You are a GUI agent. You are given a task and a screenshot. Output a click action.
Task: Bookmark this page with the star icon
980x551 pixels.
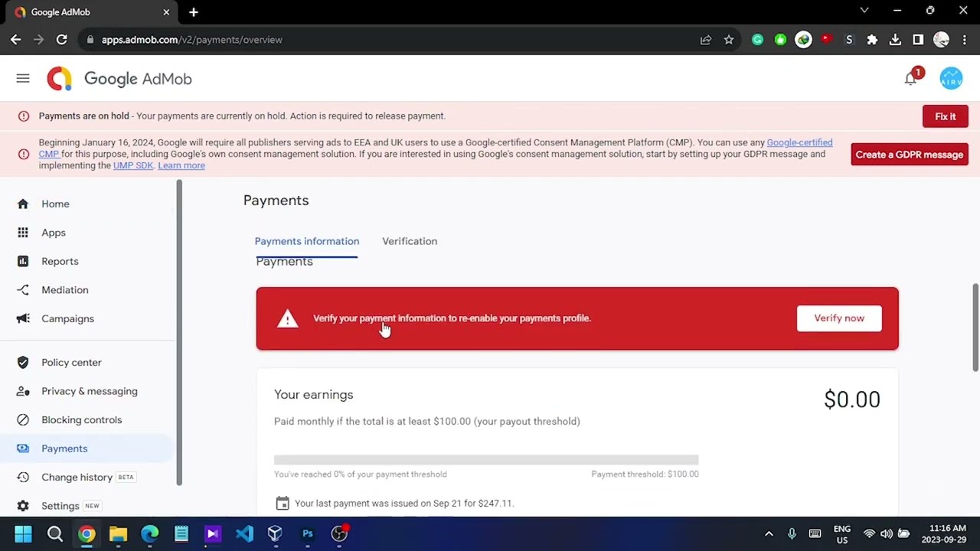tap(729, 40)
